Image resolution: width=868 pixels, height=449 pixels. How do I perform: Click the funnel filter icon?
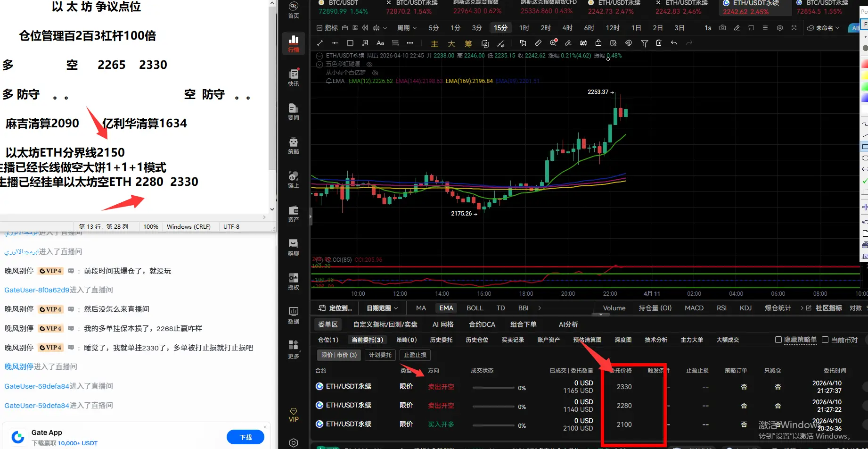[x=644, y=43]
